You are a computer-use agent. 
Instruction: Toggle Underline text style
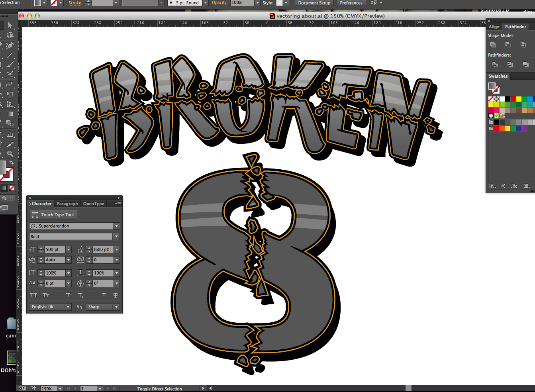pyautogui.click(x=104, y=295)
